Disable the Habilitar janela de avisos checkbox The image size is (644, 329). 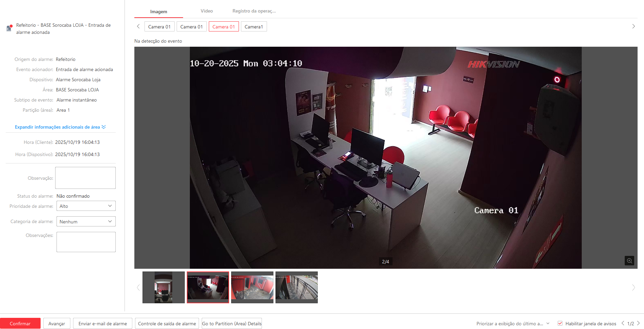(x=560, y=323)
